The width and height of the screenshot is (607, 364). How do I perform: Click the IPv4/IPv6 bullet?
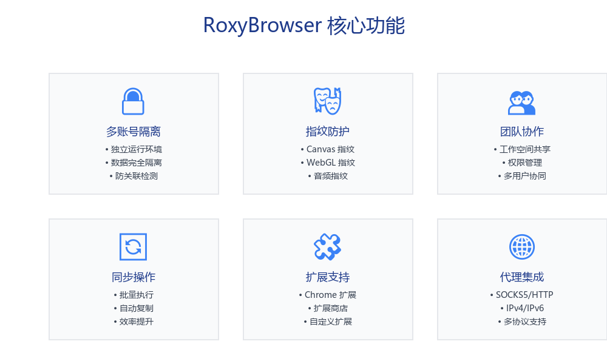(522, 308)
